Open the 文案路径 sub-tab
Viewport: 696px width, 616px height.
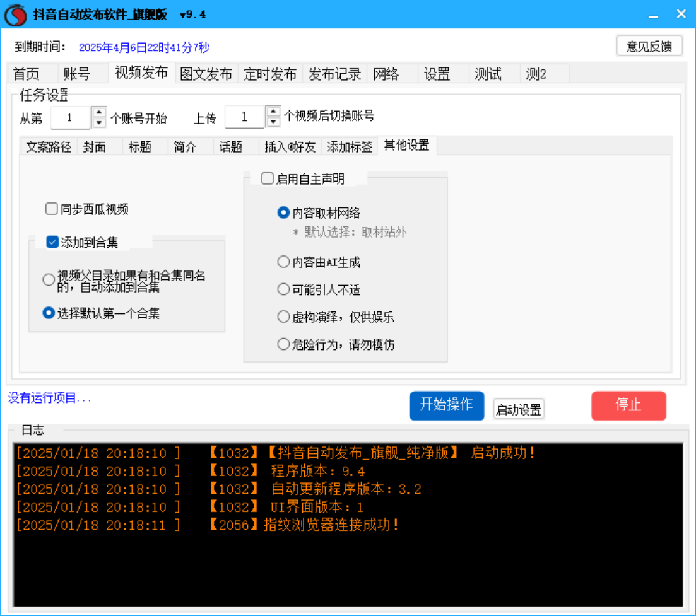tap(49, 147)
